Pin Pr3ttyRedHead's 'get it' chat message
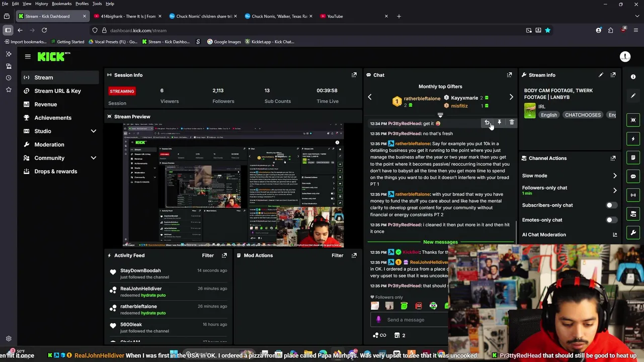Image resolution: width=644 pixels, height=362 pixels. tap(499, 122)
